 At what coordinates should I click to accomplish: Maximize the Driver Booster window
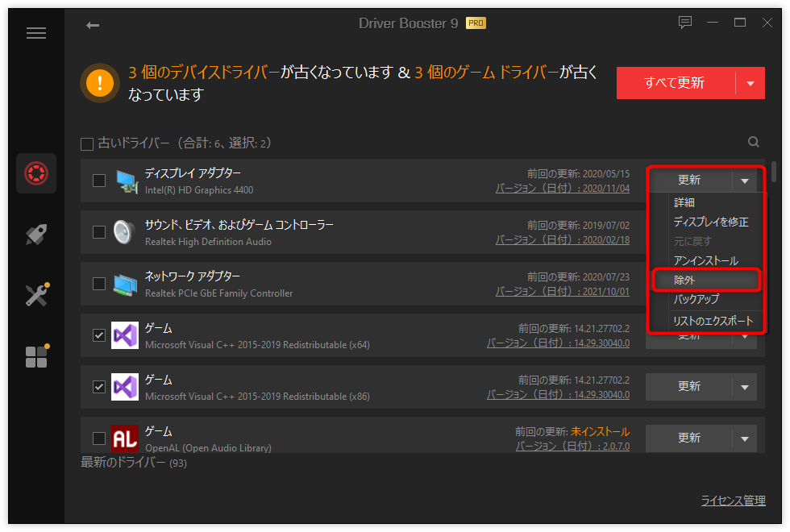tap(740, 23)
